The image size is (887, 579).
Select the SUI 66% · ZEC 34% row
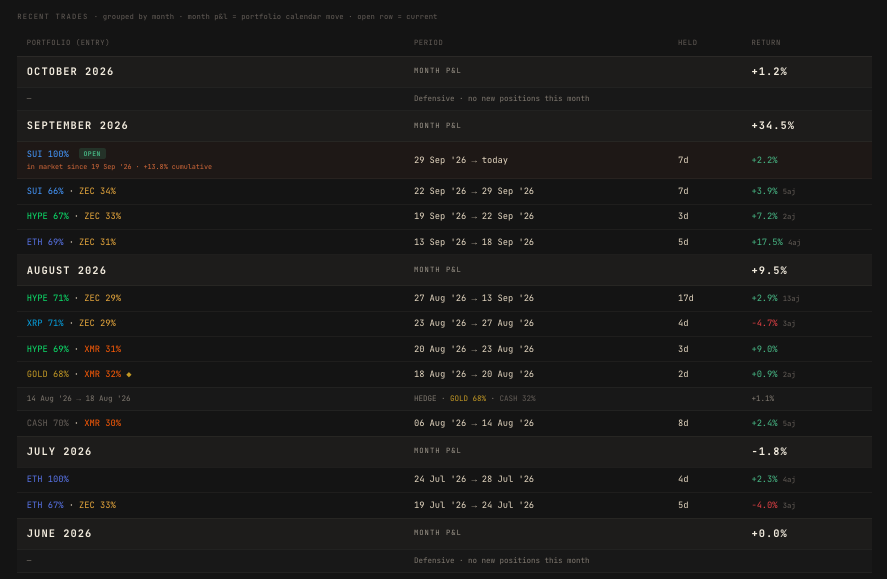coord(444,191)
